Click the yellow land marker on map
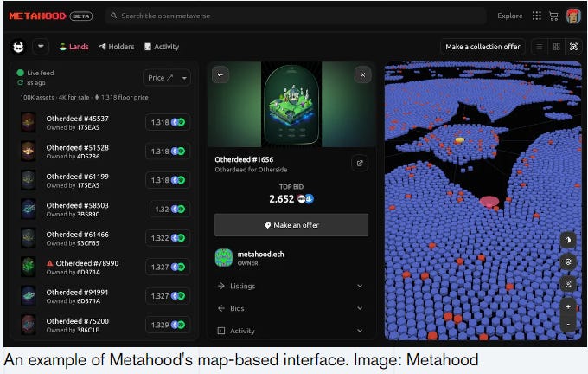The image size is (588, 374). (x=460, y=139)
